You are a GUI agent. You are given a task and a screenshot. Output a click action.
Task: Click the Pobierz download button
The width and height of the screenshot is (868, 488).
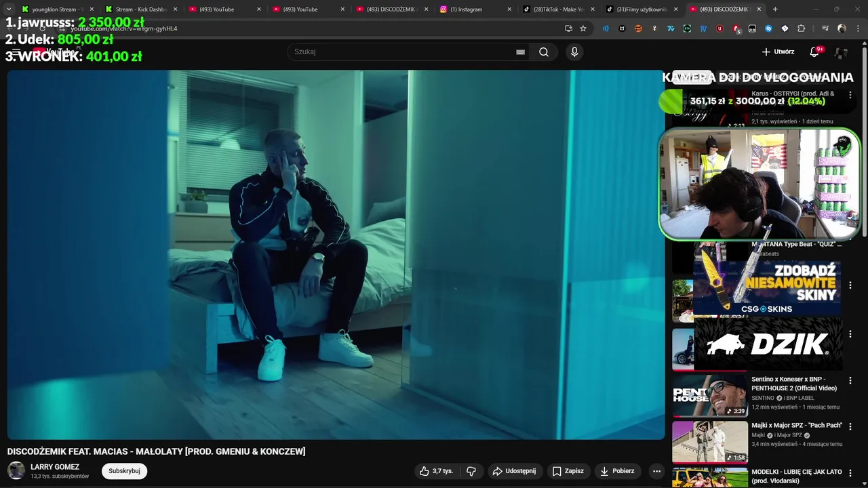[617, 471]
